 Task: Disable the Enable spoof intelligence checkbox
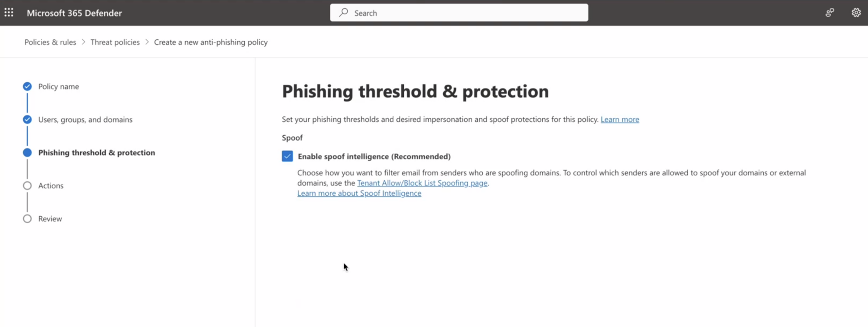287,156
